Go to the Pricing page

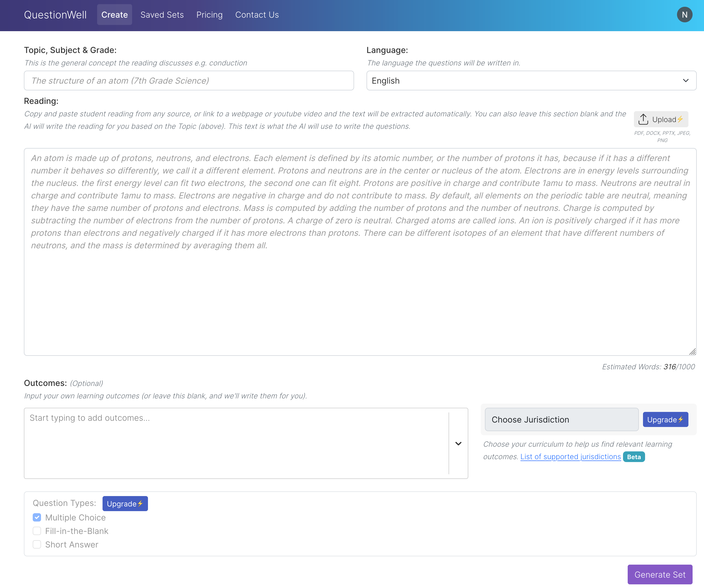209,15
